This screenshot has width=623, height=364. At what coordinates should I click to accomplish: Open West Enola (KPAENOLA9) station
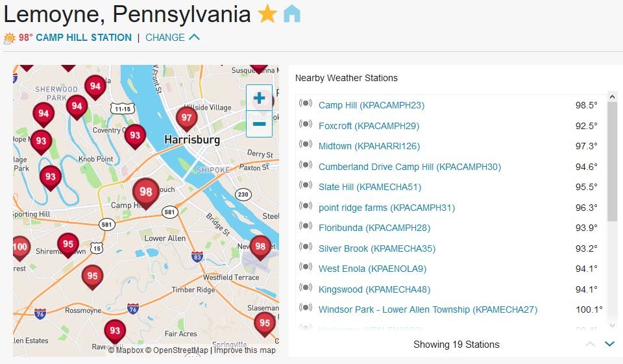[x=373, y=269]
